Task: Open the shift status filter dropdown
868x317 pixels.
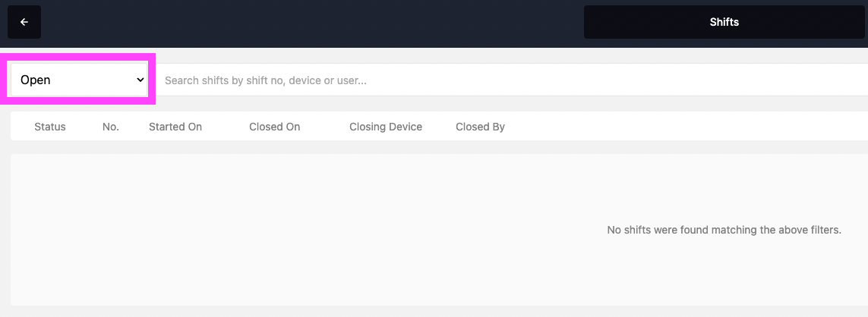Action: [79, 80]
